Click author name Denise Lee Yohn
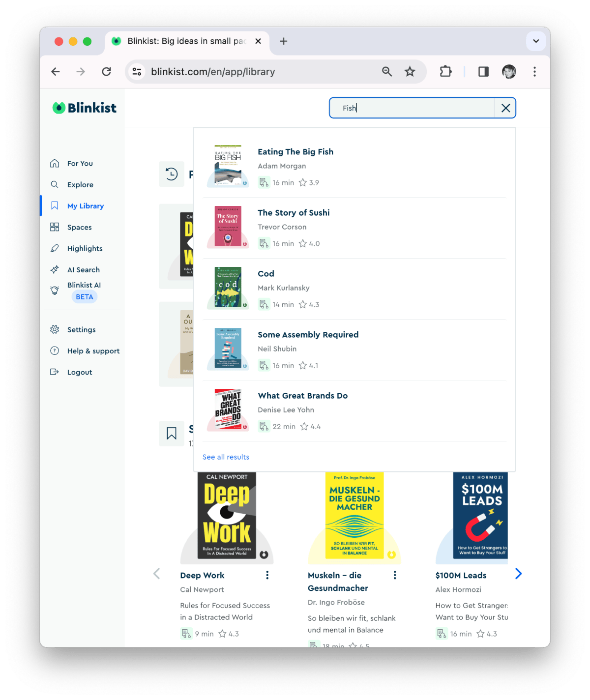This screenshot has width=590, height=700. point(286,410)
